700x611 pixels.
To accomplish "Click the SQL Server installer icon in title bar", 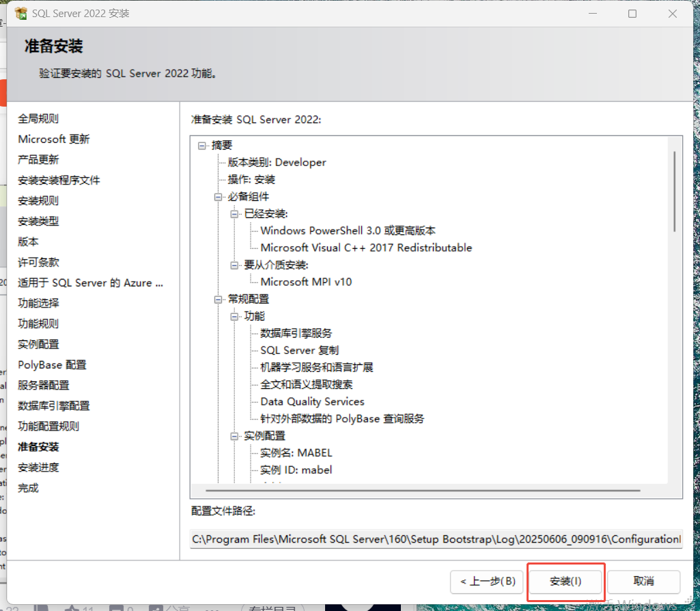I will point(18,13).
